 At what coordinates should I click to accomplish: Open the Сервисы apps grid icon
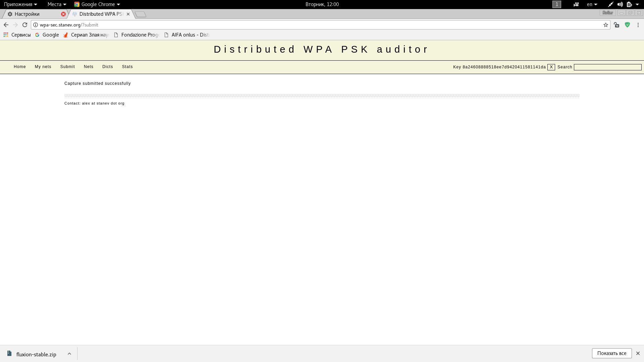[x=6, y=35]
